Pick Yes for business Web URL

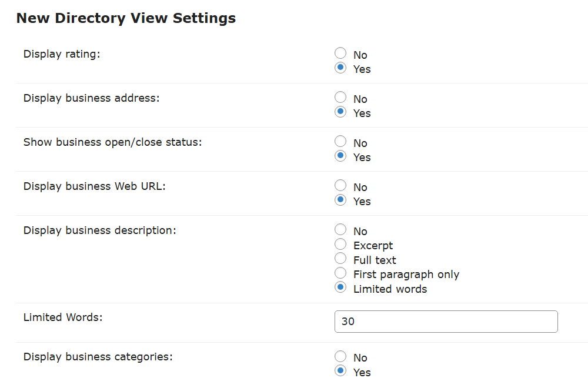pos(340,200)
